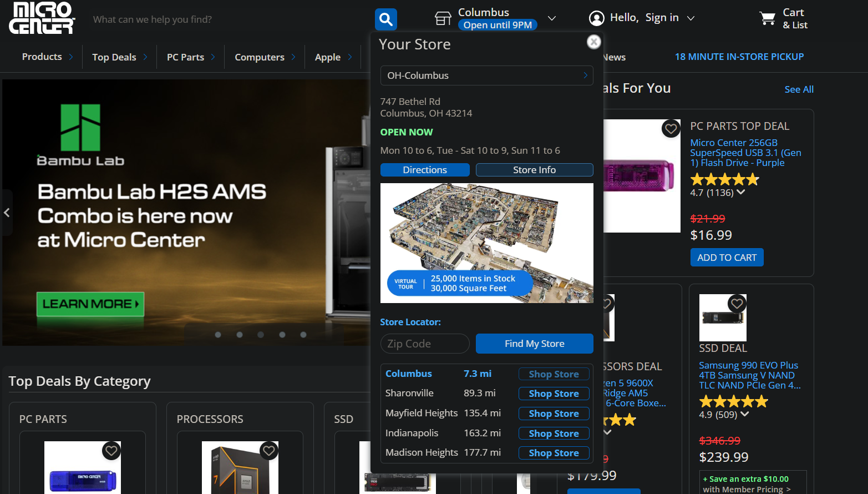Click the magnifying glass search button

click(385, 19)
